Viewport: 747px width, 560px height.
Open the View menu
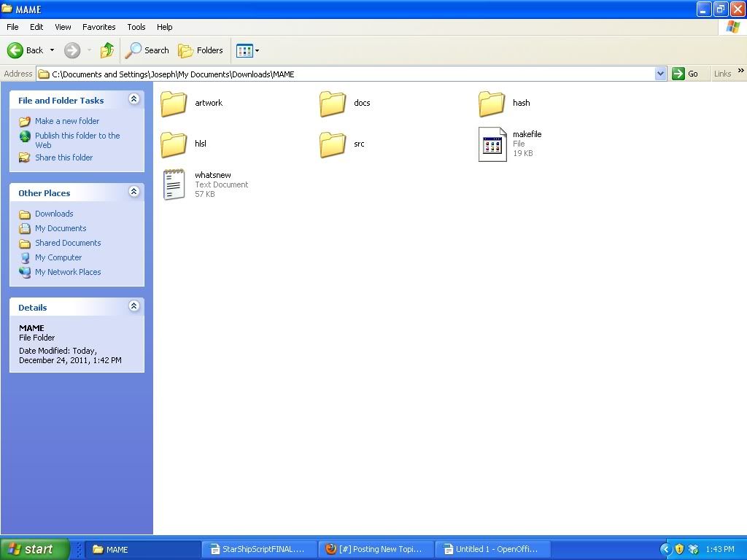point(63,27)
